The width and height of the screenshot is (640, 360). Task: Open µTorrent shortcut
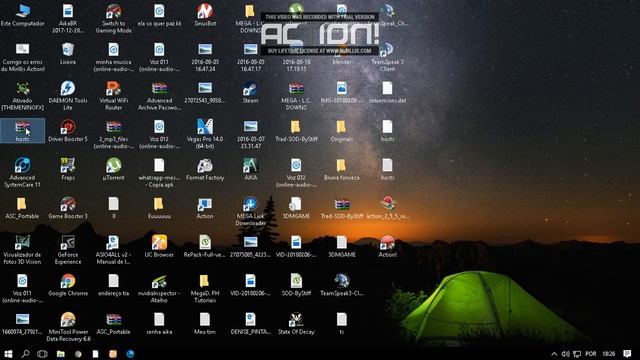point(113,169)
